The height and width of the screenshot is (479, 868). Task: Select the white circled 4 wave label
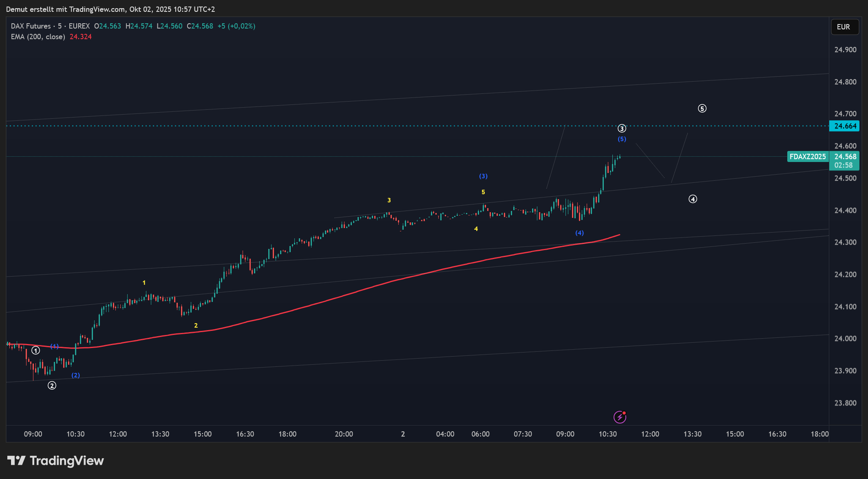(693, 199)
